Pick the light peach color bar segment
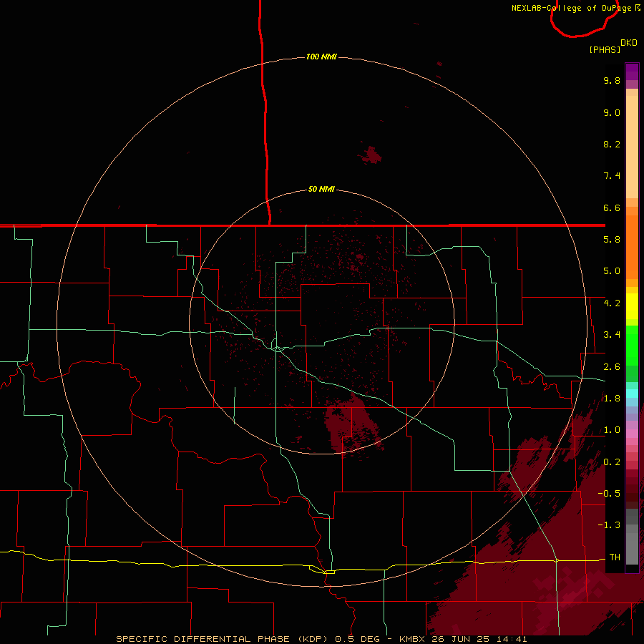644x644 pixels. tap(632, 147)
